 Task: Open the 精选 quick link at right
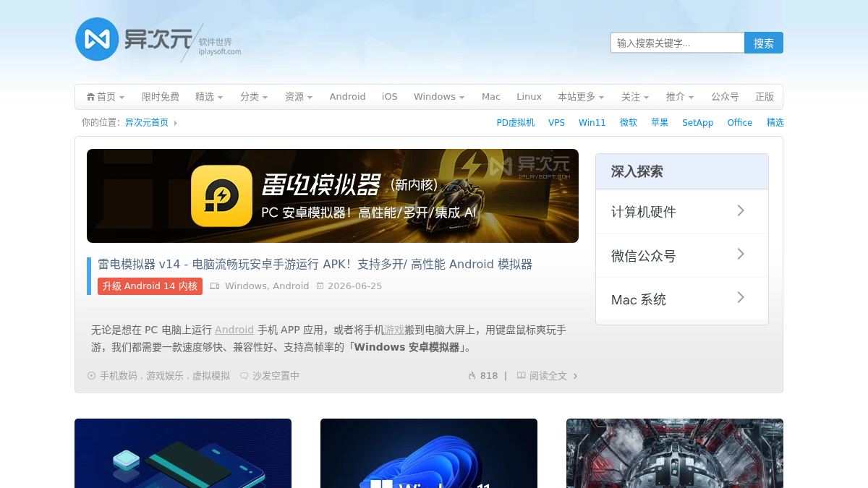point(775,123)
